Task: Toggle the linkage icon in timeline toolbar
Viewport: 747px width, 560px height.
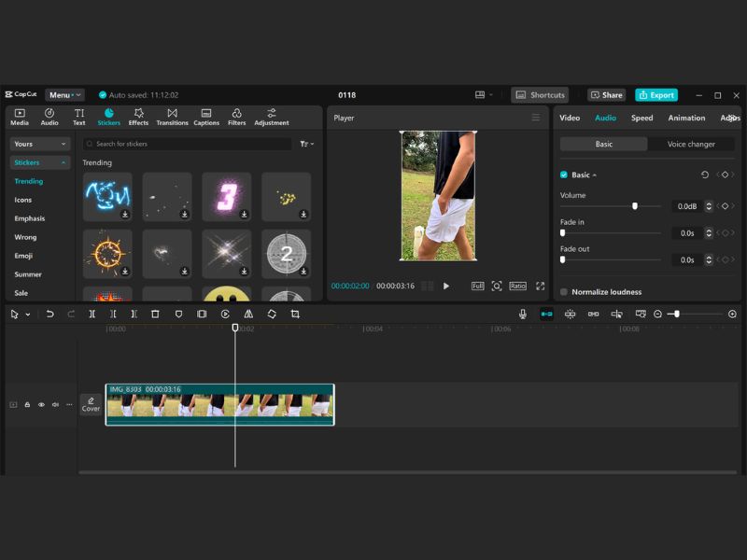Action: (593, 315)
